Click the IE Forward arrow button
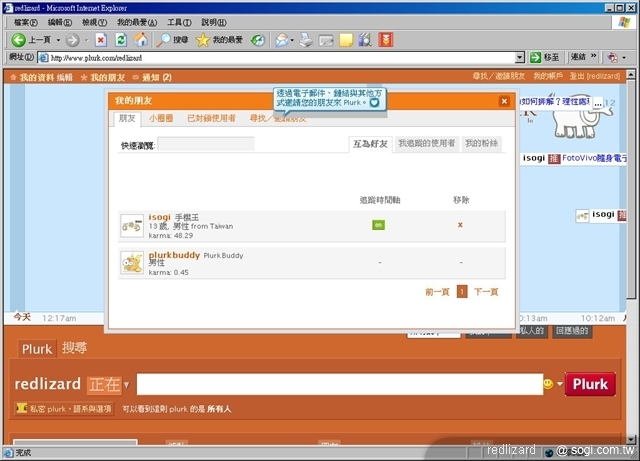Viewport: 640px width, 461px height. pos(73,40)
